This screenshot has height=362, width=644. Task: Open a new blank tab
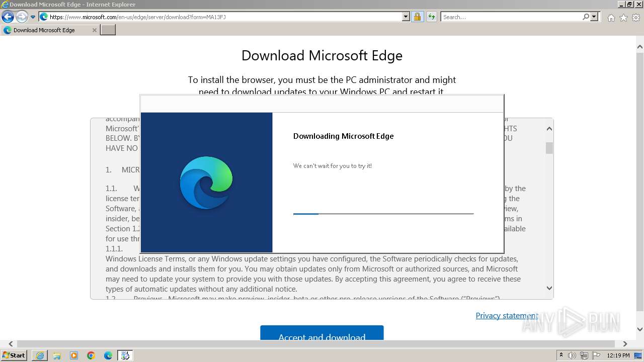(108, 30)
